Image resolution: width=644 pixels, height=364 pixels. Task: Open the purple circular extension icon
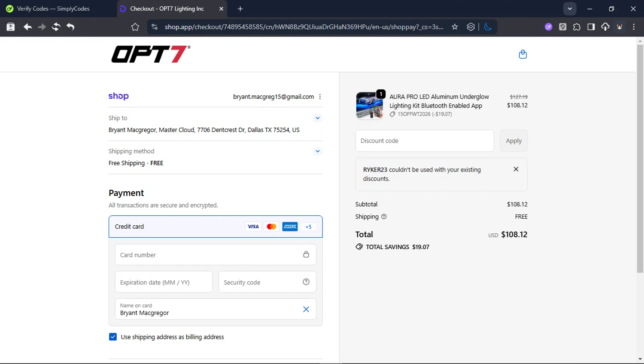pyautogui.click(x=548, y=27)
